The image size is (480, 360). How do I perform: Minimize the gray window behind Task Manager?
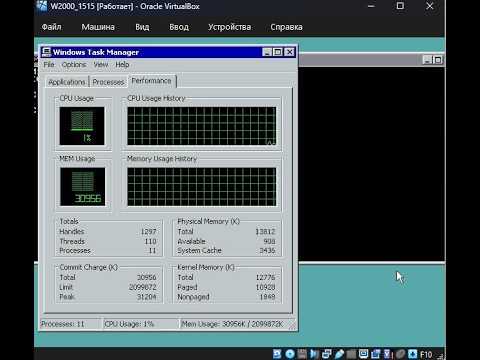tap(427, 60)
